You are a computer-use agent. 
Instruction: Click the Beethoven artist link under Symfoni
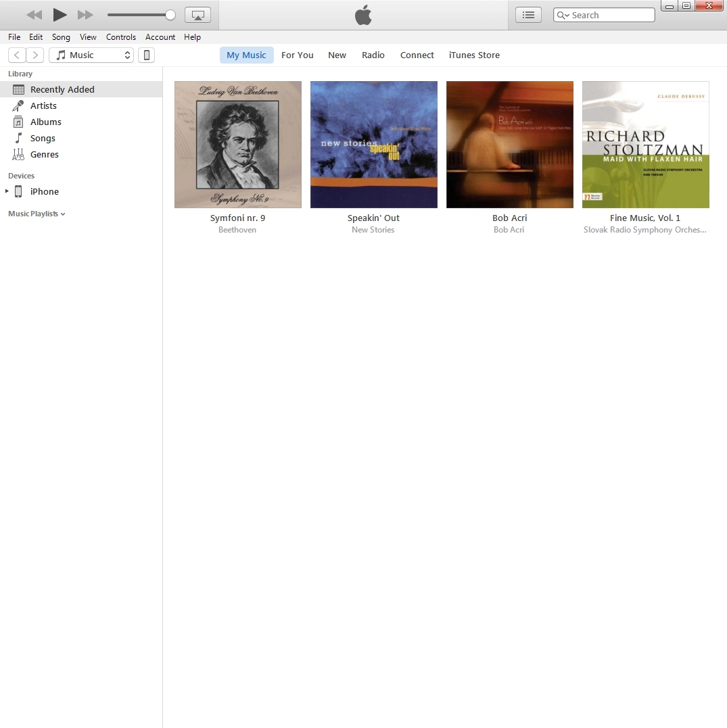point(237,230)
